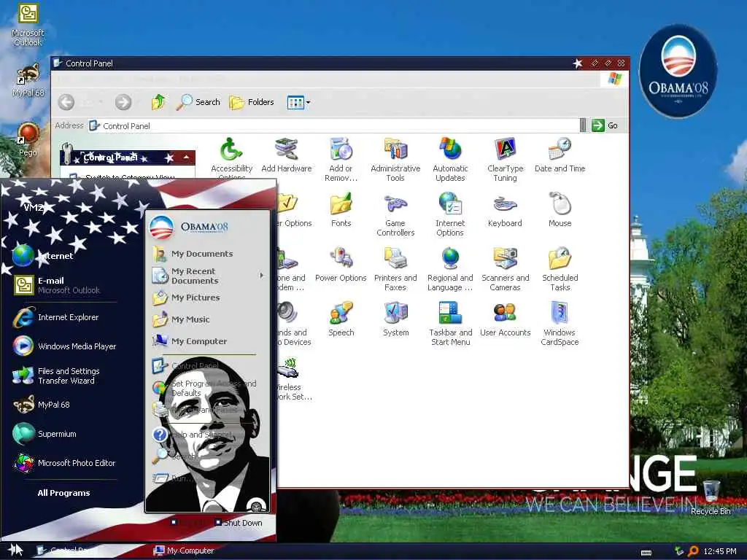Open E-mail Microsoft Outlook in Start menu
The width and height of the screenshot is (747, 560).
(57, 285)
